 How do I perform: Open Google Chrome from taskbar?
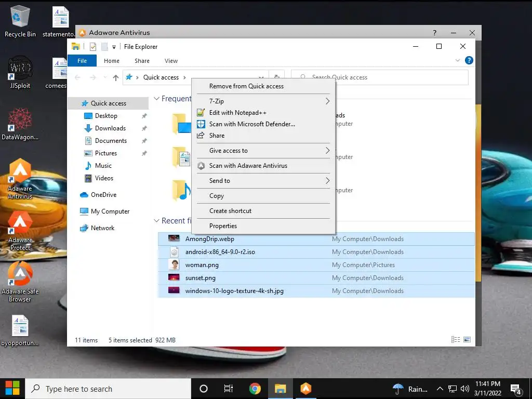[255, 389]
